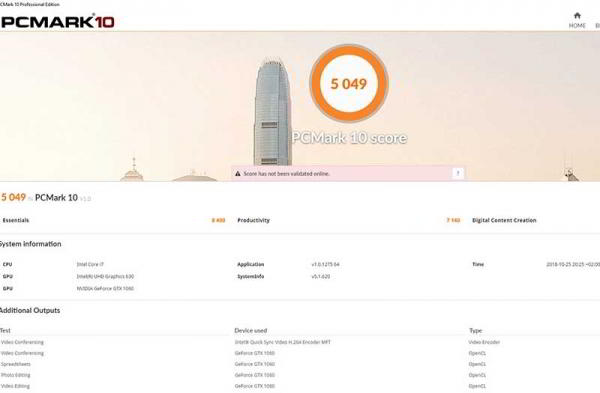Select 'Intel Quick Sync Video H.264 Encoder MFT' device

pos(282,342)
